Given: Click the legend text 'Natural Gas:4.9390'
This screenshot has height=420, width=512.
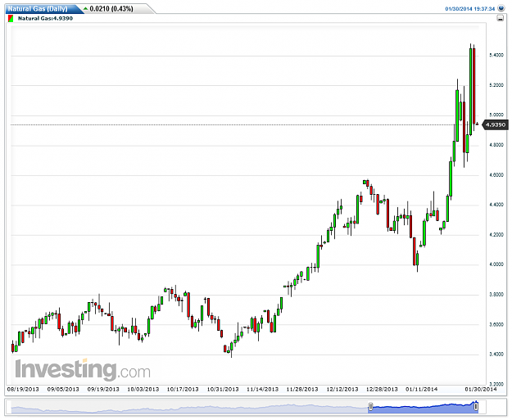Looking at the screenshot, I should click(45, 18).
